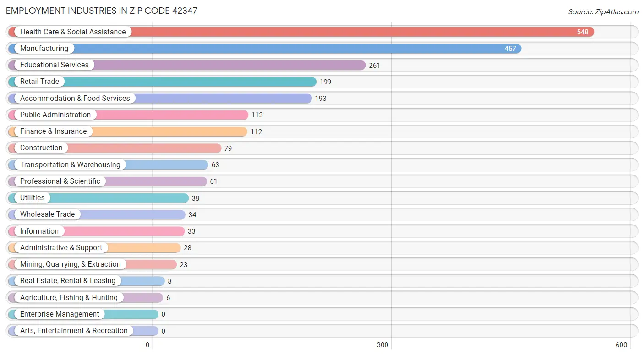Click the Accommodation & Food Services bar

click(160, 99)
